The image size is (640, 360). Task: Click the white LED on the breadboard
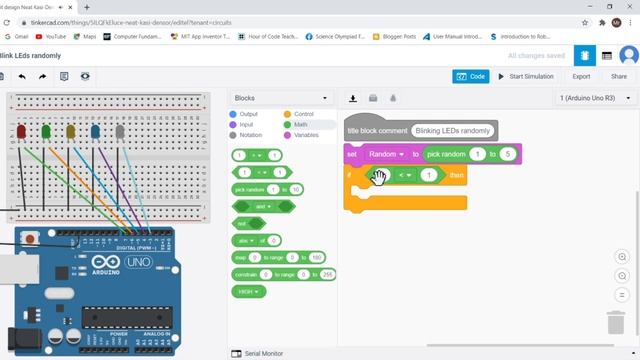[x=120, y=132]
